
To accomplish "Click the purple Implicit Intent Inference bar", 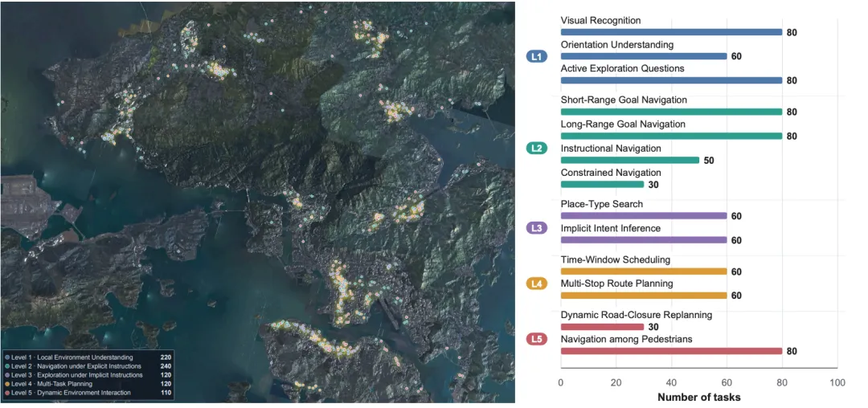I will pyautogui.click(x=644, y=240).
